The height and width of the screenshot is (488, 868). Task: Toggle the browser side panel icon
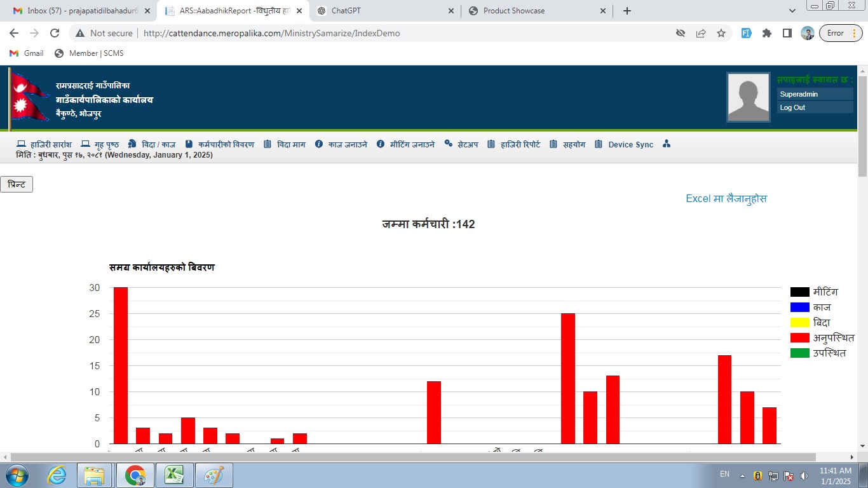tap(787, 33)
